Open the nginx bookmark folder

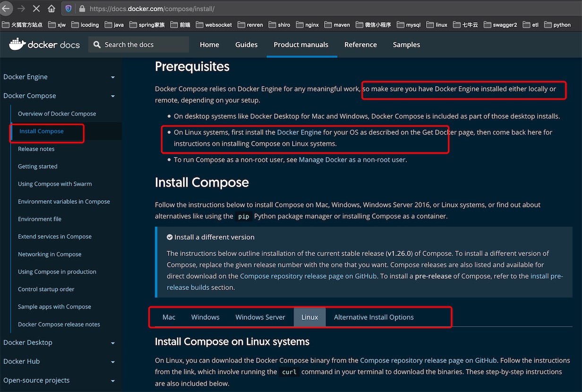(307, 25)
